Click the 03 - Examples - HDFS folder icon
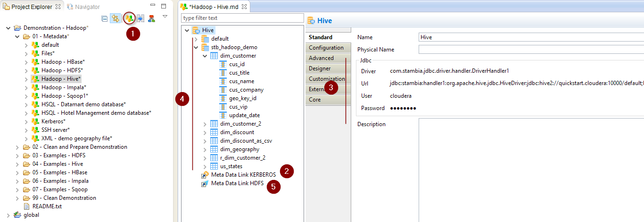Screen dimensions: 644x222 tap(27, 155)
